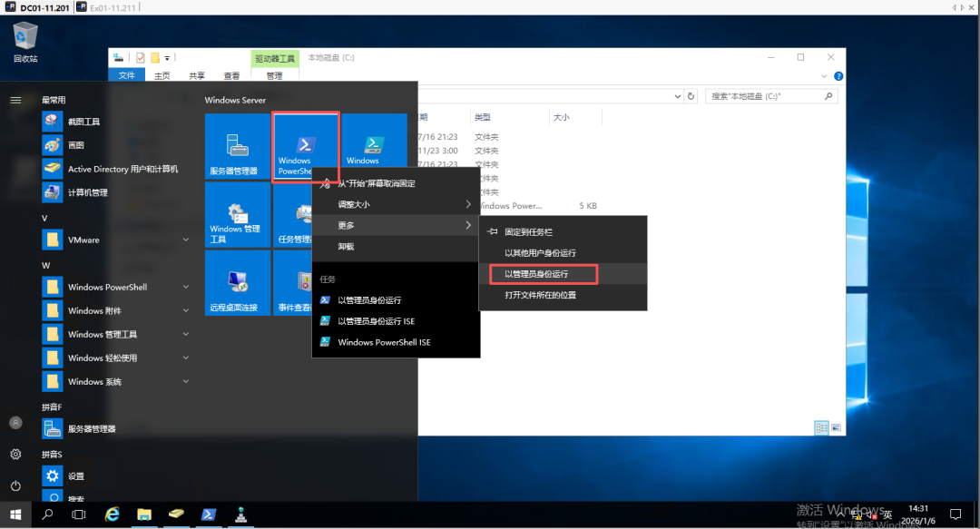Open the Windows 管理工具 tile
980x529 pixels.
[238, 214]
